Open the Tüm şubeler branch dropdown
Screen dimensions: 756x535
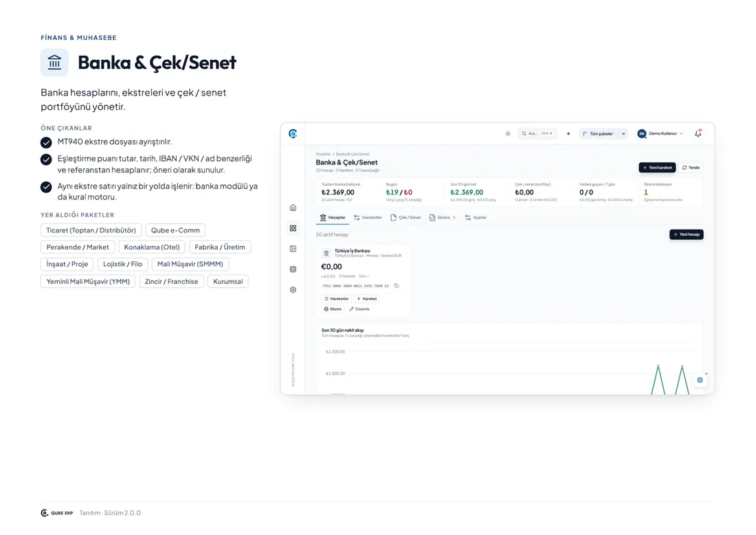[x=603, y=133]
